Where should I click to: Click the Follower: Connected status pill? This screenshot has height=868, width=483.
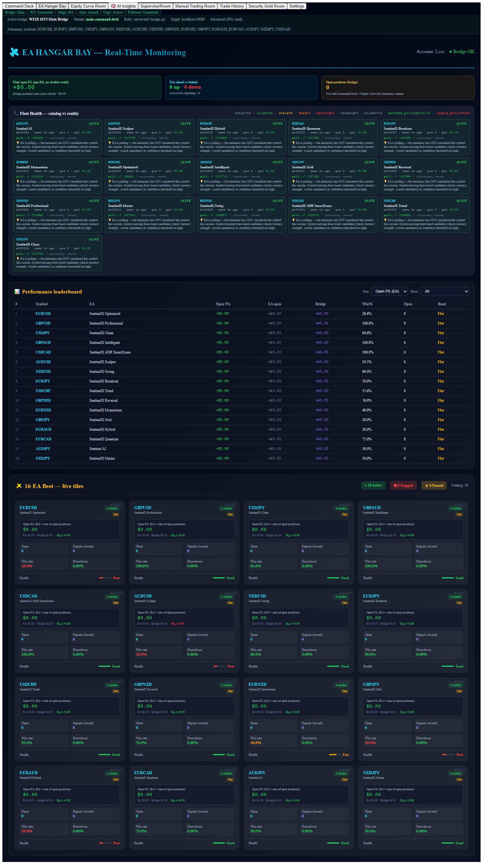[143, 12]
